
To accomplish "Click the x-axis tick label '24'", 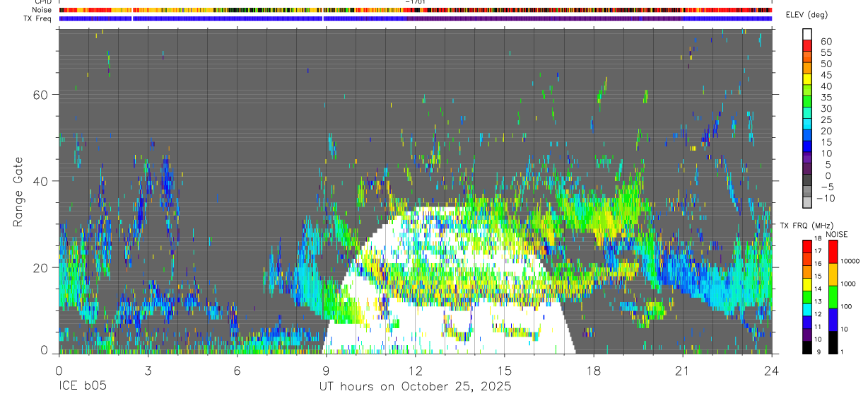I will tap(772, 371).
